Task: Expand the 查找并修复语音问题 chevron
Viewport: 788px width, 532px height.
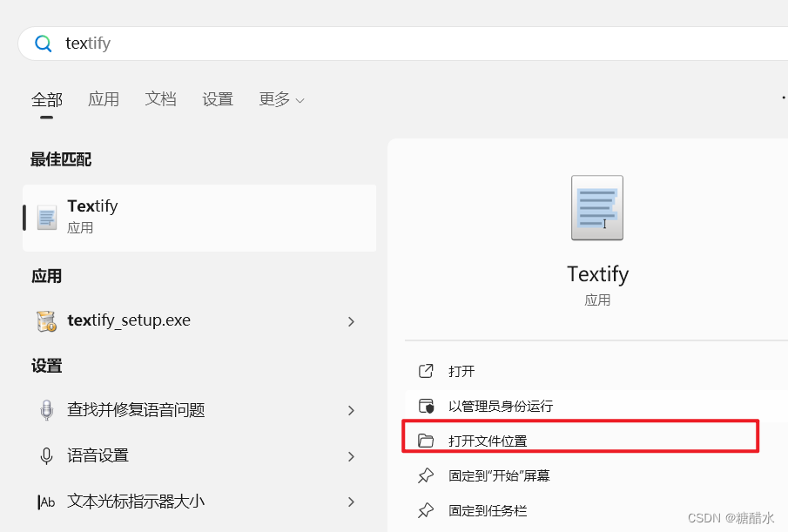Action: [351, 410]
